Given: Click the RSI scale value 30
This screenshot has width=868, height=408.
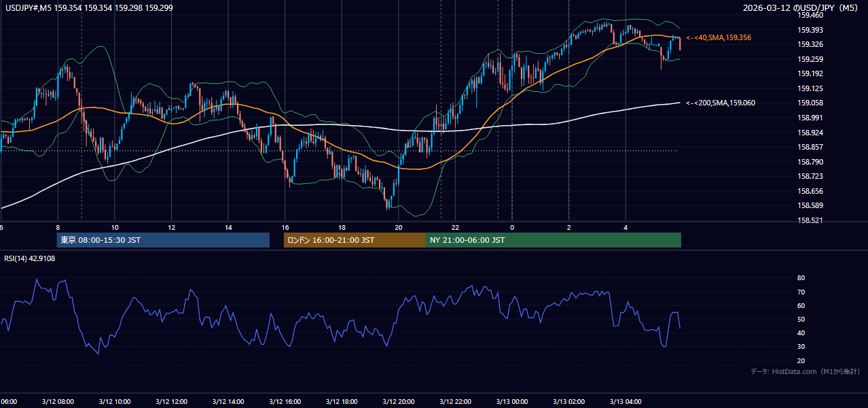Looking at the screenshot, I should pyautogui.click(x=801, y=347).
